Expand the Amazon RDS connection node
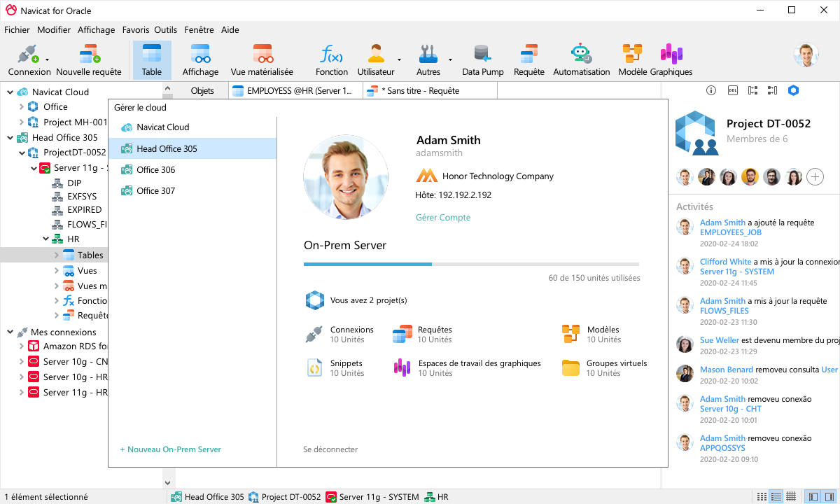The height and width of the screenshot is (504, 840). [22, 346]
